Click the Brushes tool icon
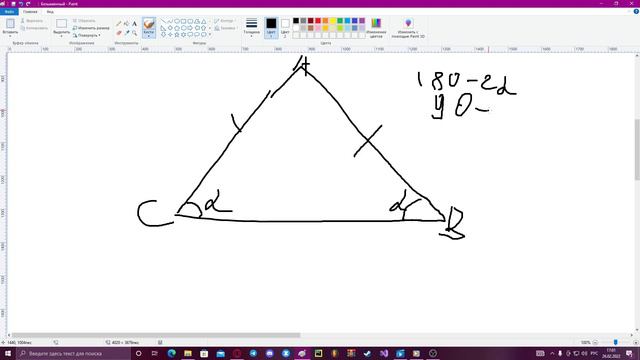Viewport: 640px width, 360px height. 149,23
